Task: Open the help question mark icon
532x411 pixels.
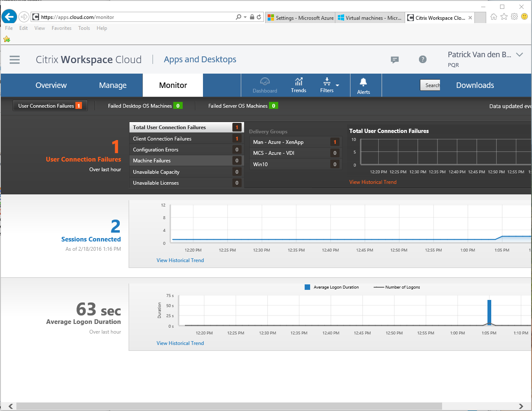Action: tap(423, 59)
